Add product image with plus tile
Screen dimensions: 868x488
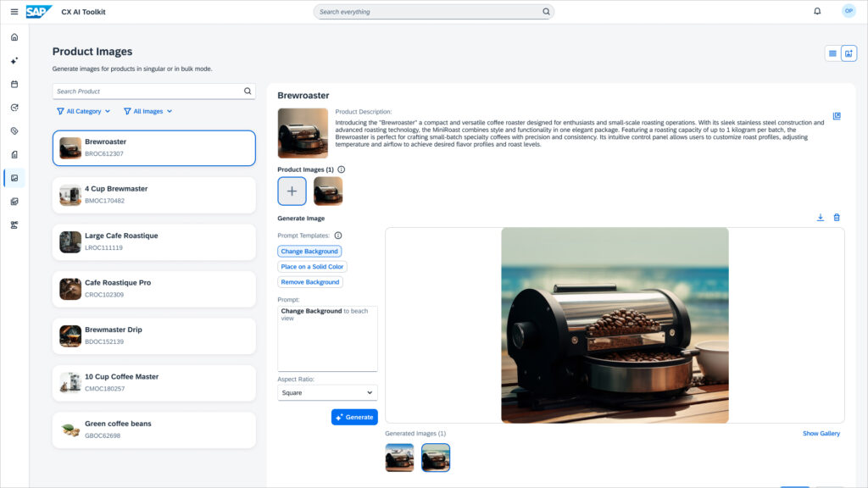click(292, 191)
